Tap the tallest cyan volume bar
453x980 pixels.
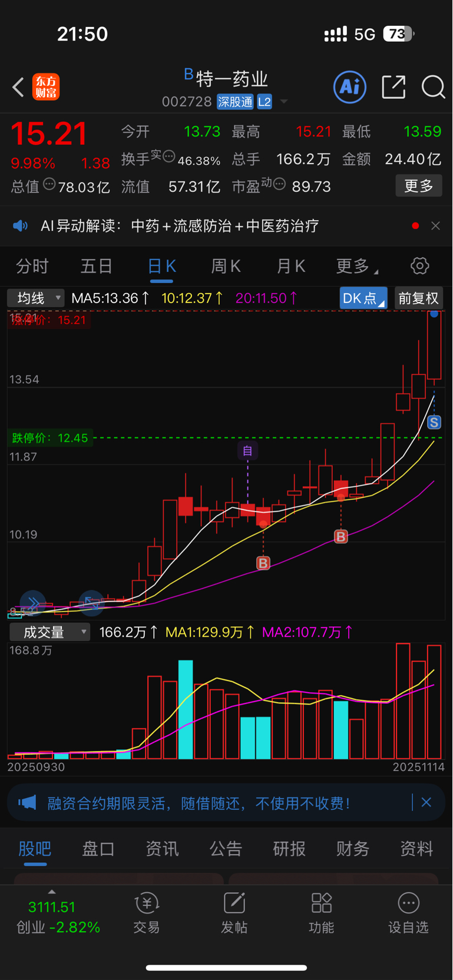pos(186,709)
